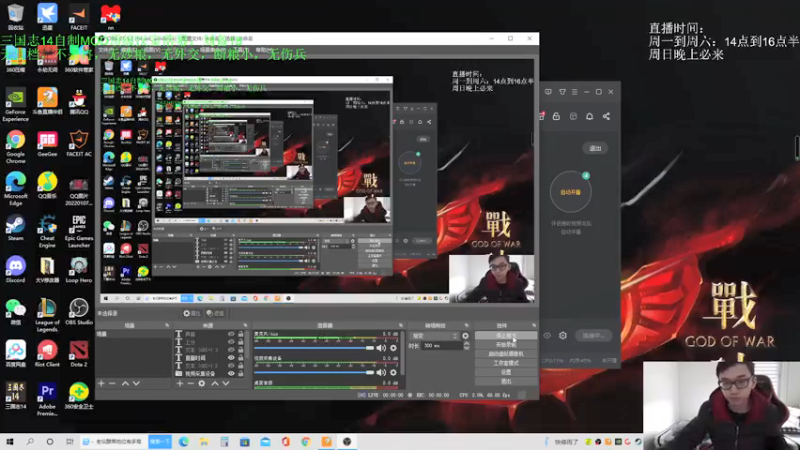This screenshot has width=800, height=450.
Task: Open the gear settings in companion window footer
Action: coord(563,336)
